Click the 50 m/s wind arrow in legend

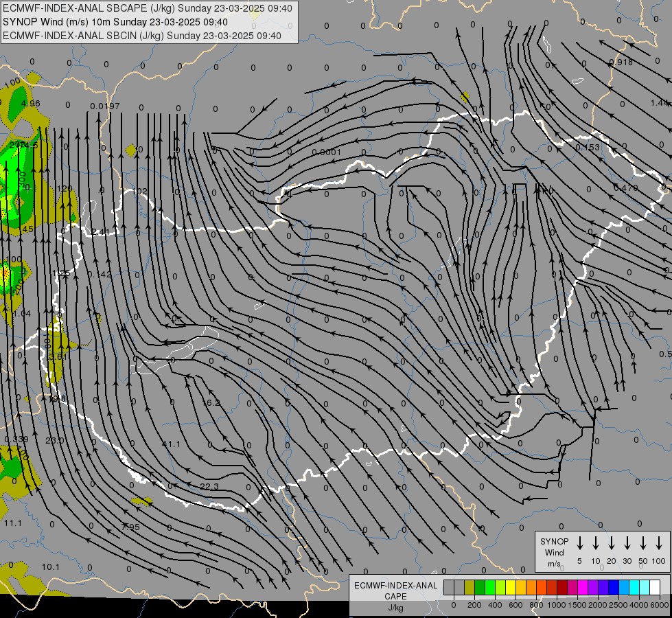tap(643, 543)
